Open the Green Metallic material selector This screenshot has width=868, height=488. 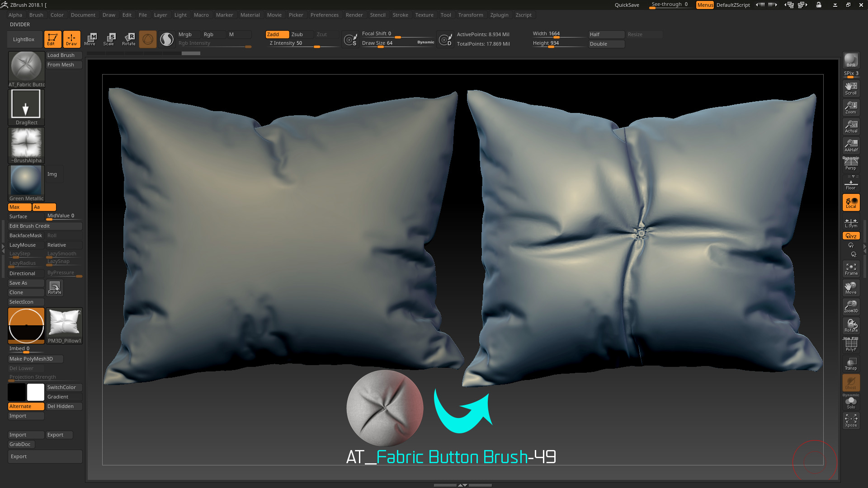pyautogui.click(x=26, y=183)
